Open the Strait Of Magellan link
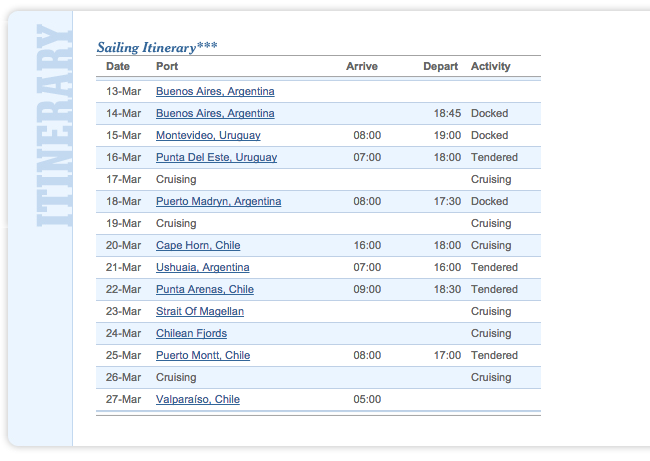 (x=200, y=312)
